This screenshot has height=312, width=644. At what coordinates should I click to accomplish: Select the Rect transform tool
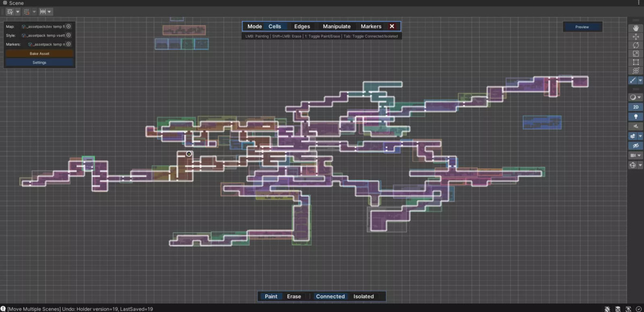pos(636,62)
